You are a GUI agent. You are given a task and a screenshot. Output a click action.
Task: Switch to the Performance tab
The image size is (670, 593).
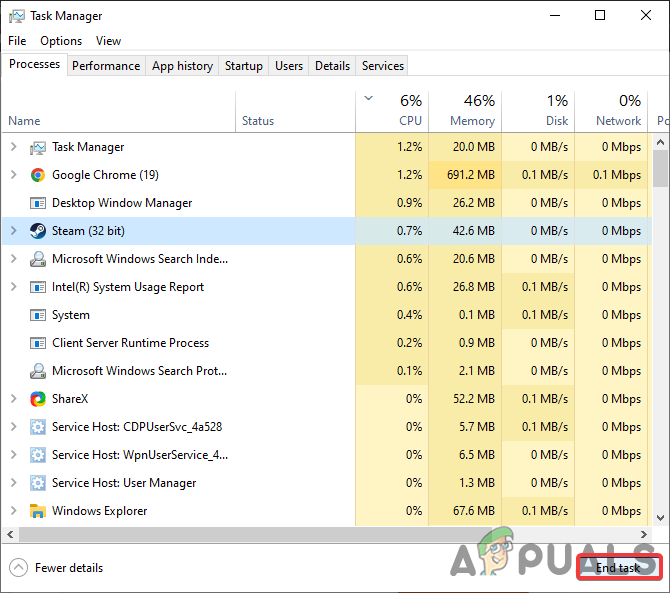(x=106, y=66)
